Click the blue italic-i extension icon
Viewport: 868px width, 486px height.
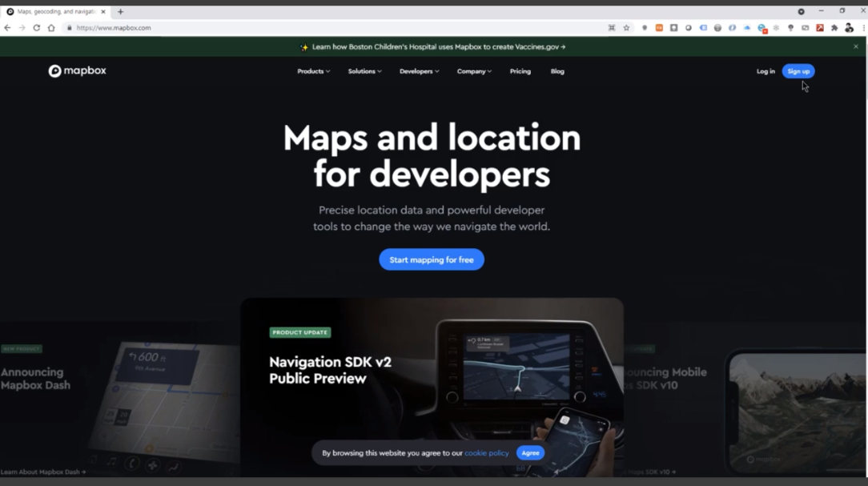tap(733, 28)
